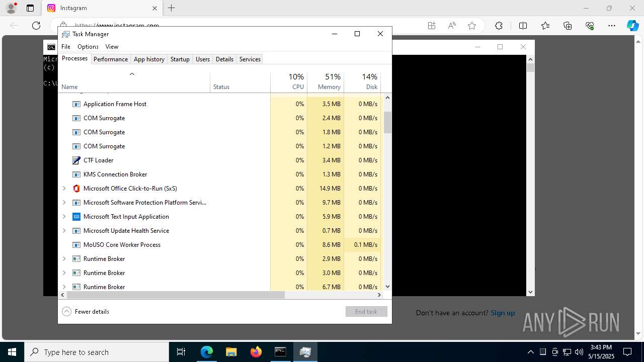Open the action center notifications icon
Viewport: 644px width, 362px height.
coord(627,352)
